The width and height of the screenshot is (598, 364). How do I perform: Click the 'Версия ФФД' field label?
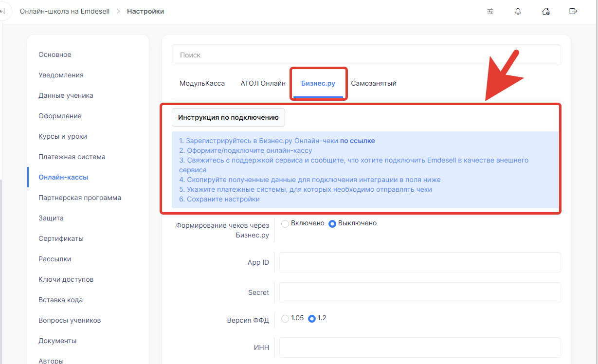point(248,320)
